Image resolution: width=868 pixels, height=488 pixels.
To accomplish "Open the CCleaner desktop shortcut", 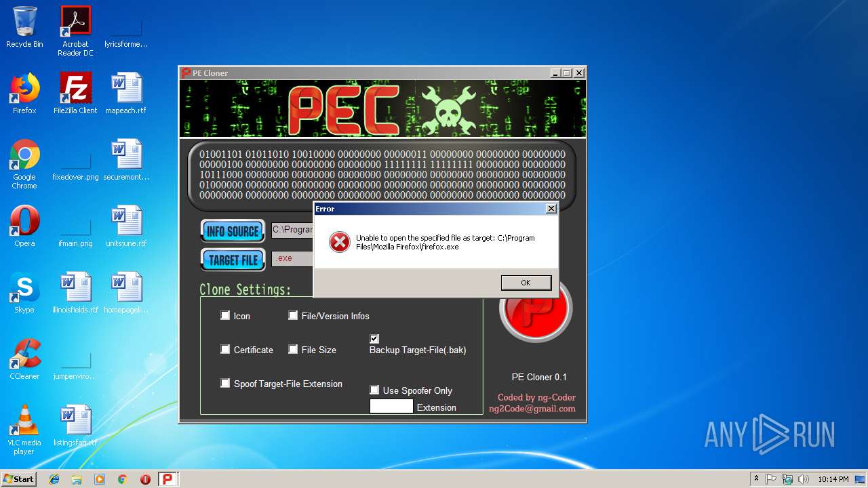I will 24,359.
